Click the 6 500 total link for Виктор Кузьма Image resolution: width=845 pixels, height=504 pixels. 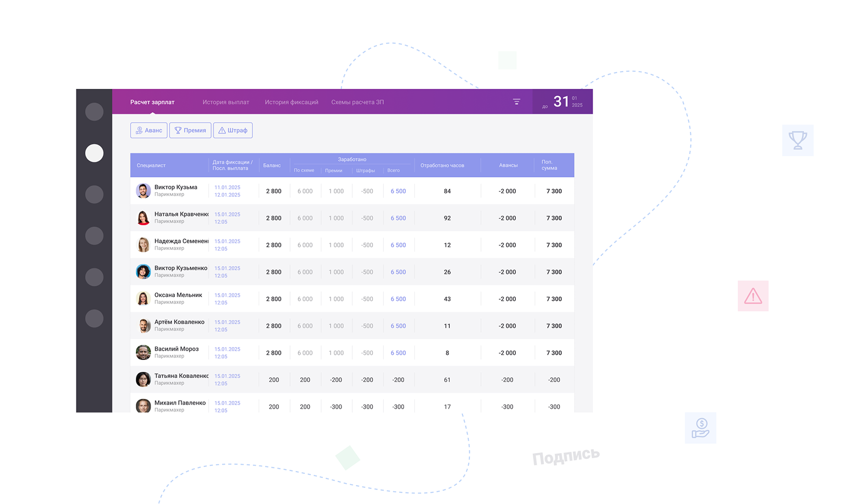(x=398, y=191)
